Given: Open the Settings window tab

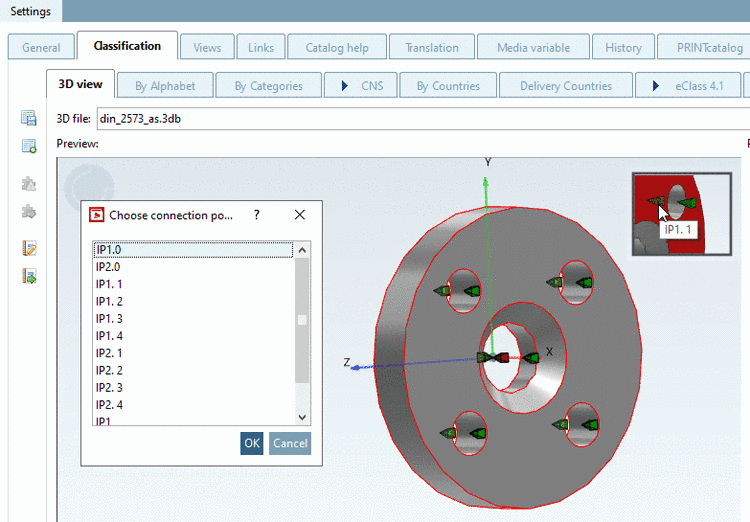Looking at the screenshot, I should tap(31, 11).
